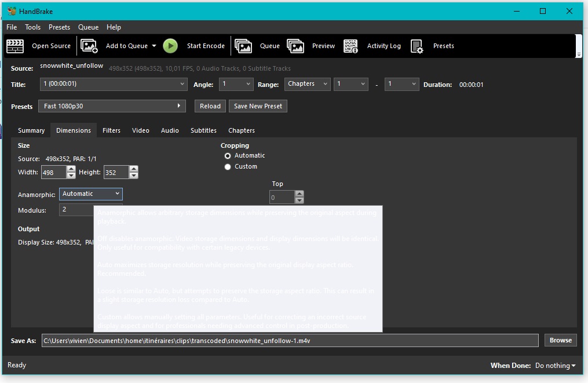Increase Width with the up arrow
The width and height of the screenshot is (588, 383).
71,169
